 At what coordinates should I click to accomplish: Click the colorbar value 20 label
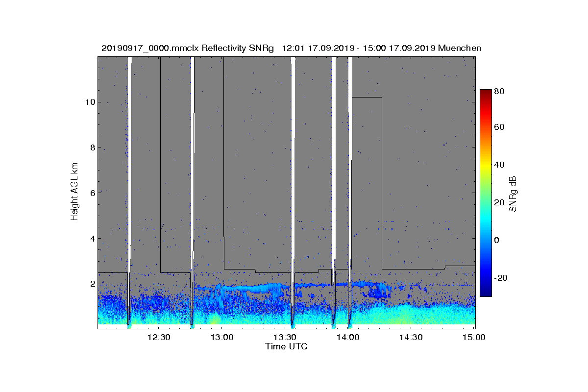click(x=499, y=202)
